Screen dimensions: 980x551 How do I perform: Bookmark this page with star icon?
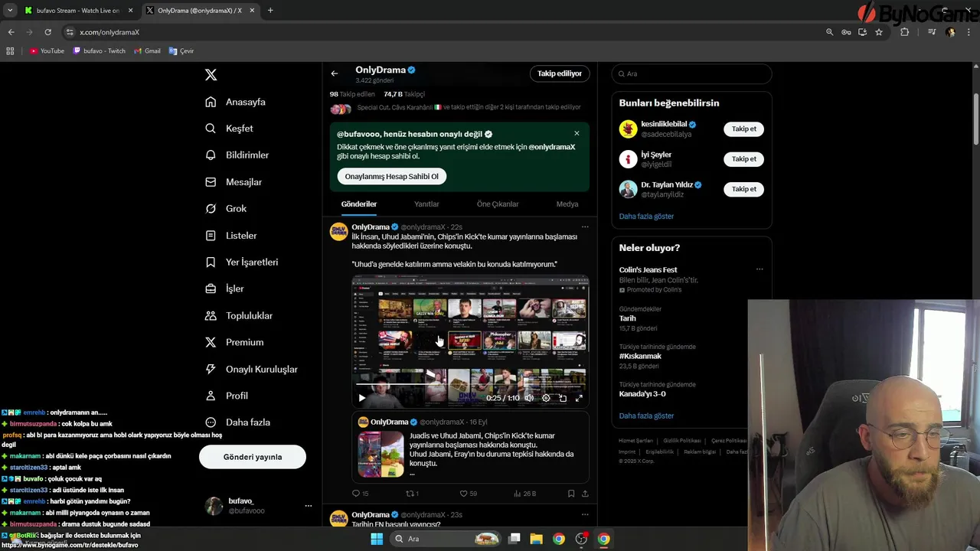pos(879,32)
